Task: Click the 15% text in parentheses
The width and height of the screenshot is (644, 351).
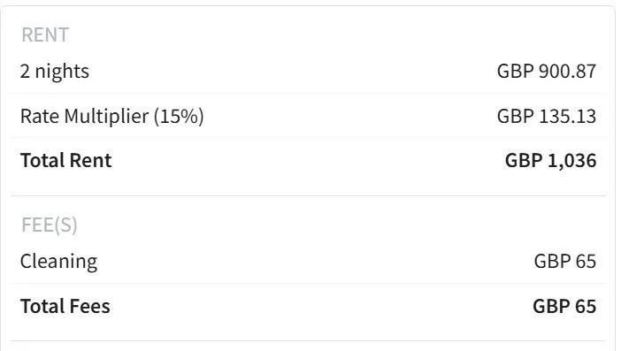Action: pyautogui.click(x=180, y=116)
